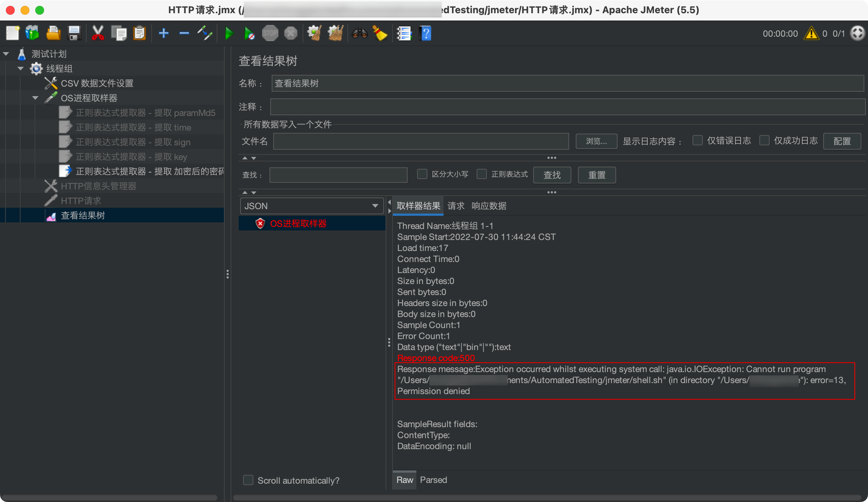Enable Scroll automatically checkbox
868x502 pixels.
(248, 480)
